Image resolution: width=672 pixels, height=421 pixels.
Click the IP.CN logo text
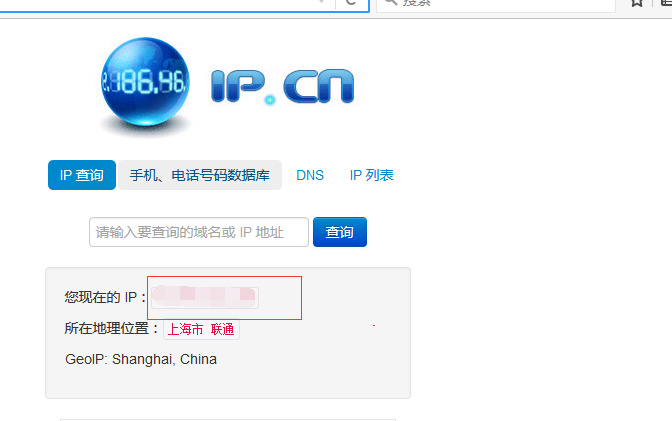(x=282, y=87)
